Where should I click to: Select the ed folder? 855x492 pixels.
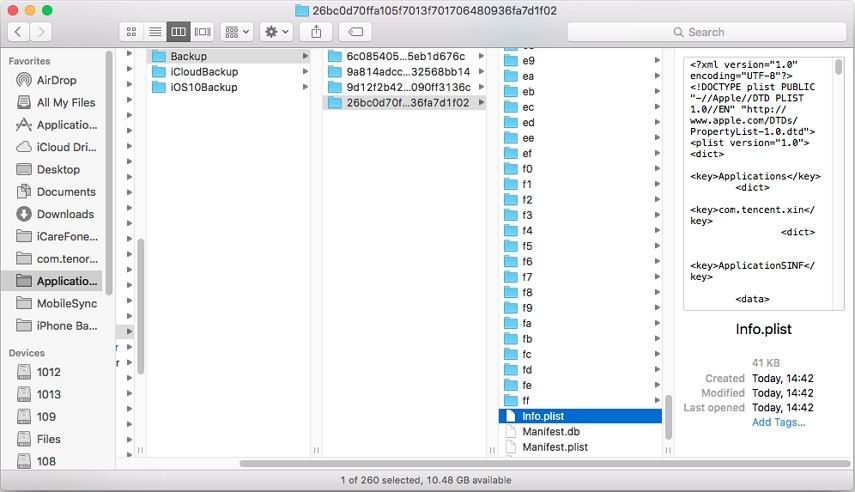click(x=580, y=123)
